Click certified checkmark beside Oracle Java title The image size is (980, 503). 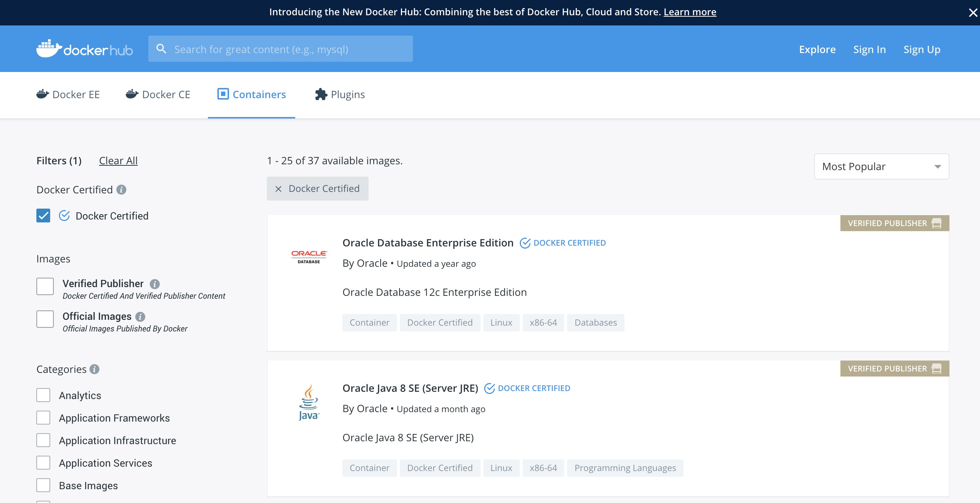pos(489,388)
